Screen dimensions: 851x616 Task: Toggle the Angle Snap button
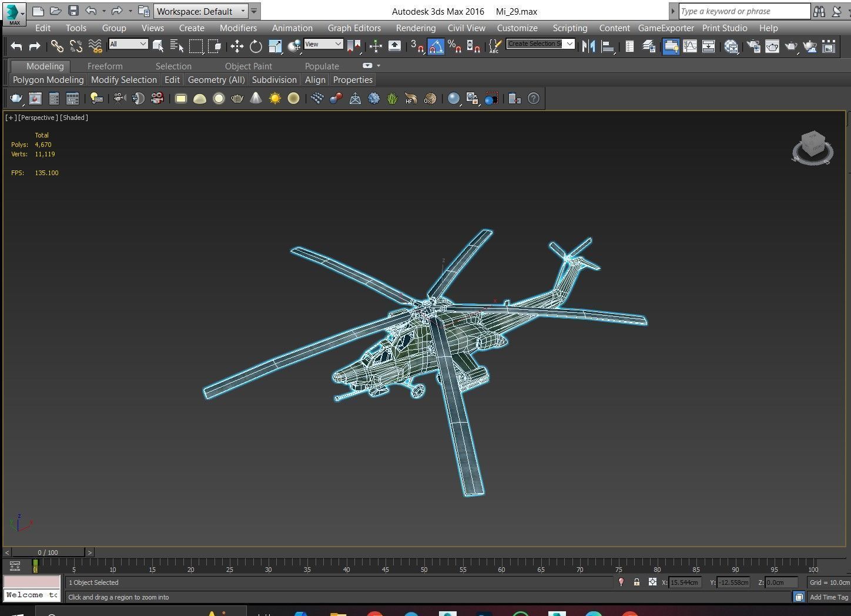(435, 46)
